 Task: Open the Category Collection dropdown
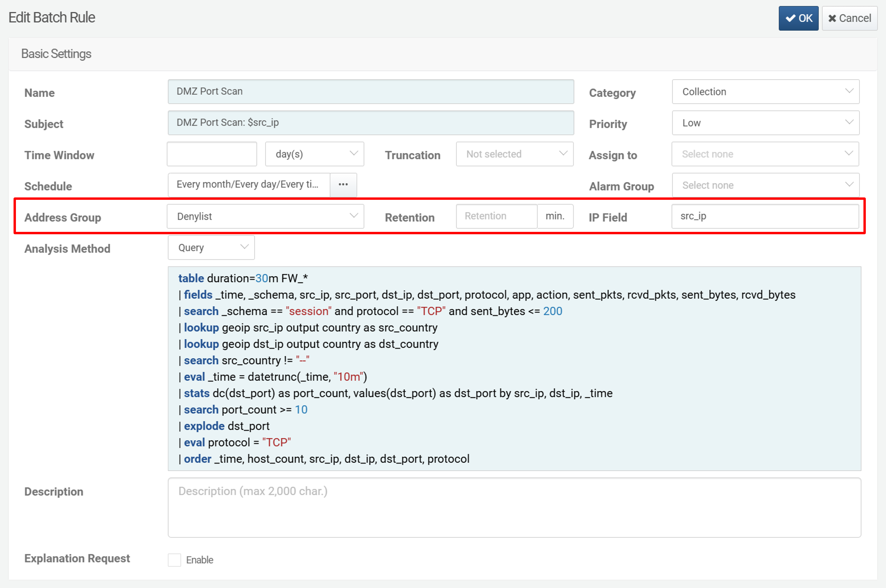[x=766, y=91]
